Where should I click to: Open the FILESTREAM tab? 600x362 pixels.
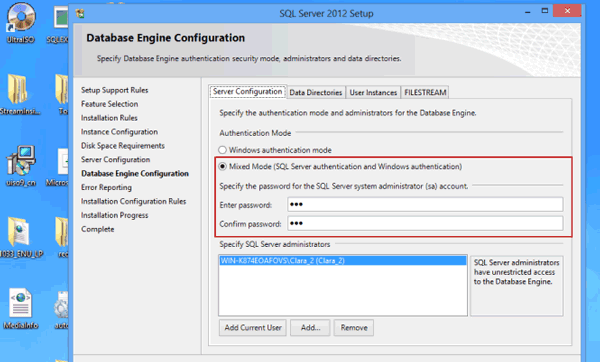point(425,92)
